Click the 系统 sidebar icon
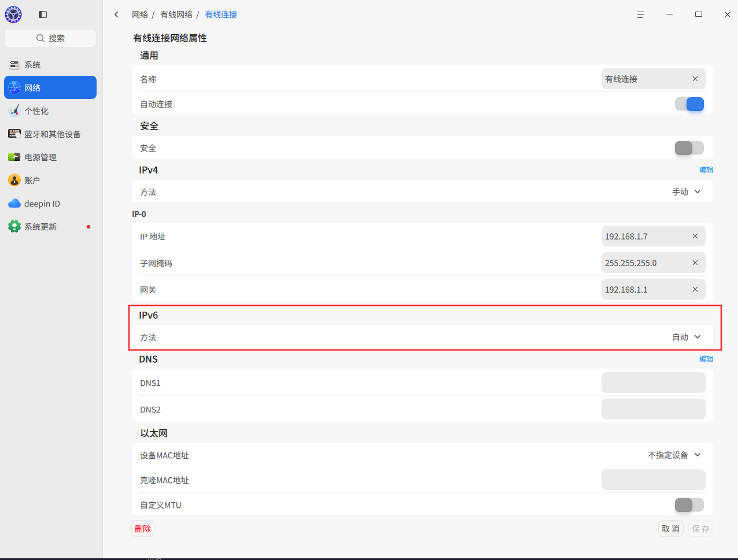This screenshot has height=560, width=738. [14, 65]
